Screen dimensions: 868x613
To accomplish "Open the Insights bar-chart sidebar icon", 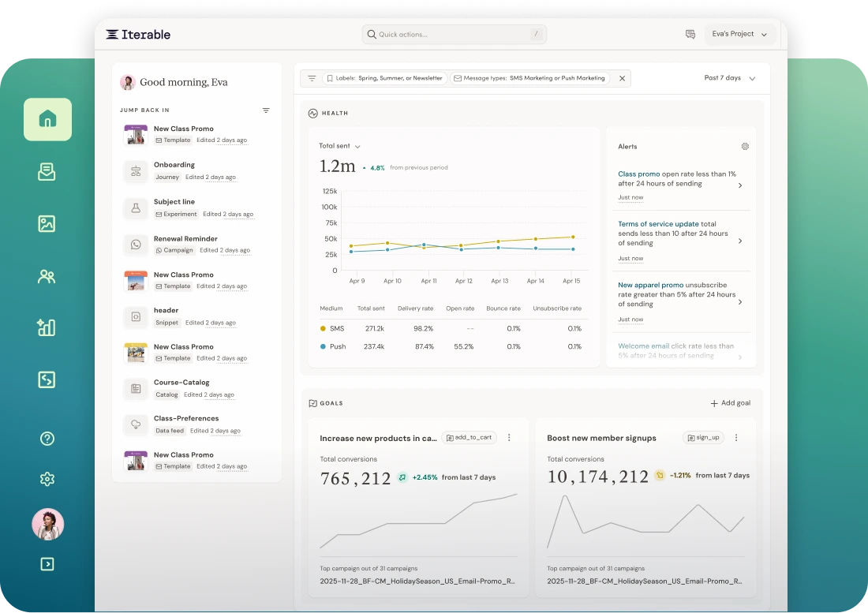I will [47, 327].
